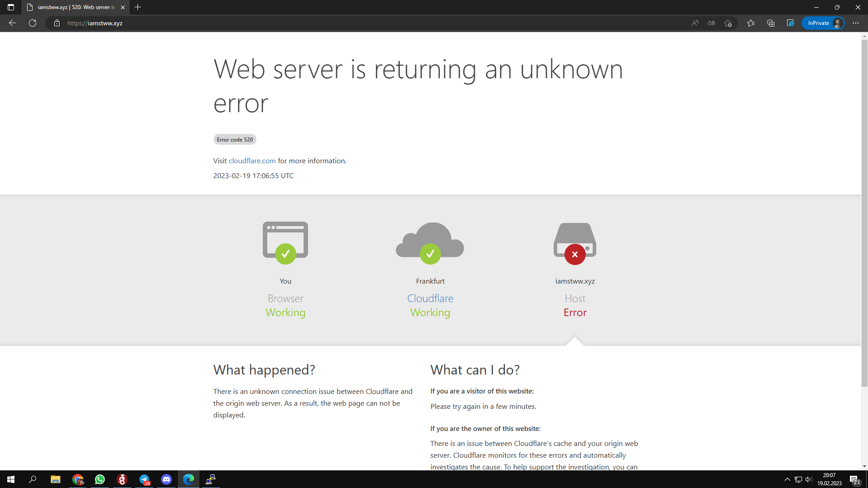Open the Collections icon
The width and height of the screenshot is (868, 488).
point(771,23)
